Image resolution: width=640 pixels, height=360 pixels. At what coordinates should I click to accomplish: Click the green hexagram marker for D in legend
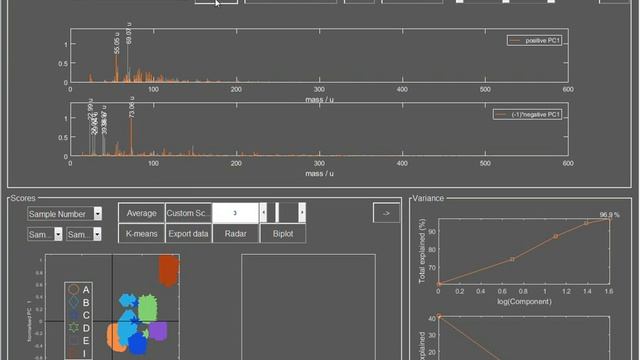pos(74,328)
